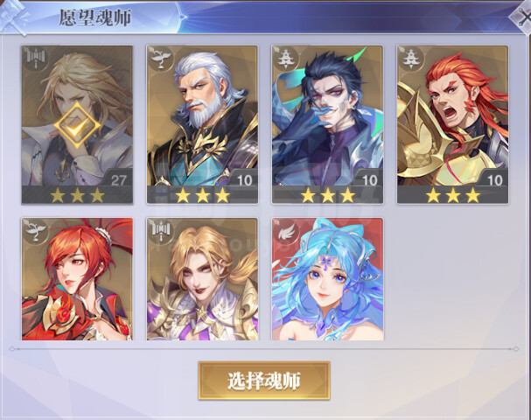This screenshot has width=531, height=420.
Task: Click the castle icon on the blonde armored woman's card
Action: tap(160, 232)
